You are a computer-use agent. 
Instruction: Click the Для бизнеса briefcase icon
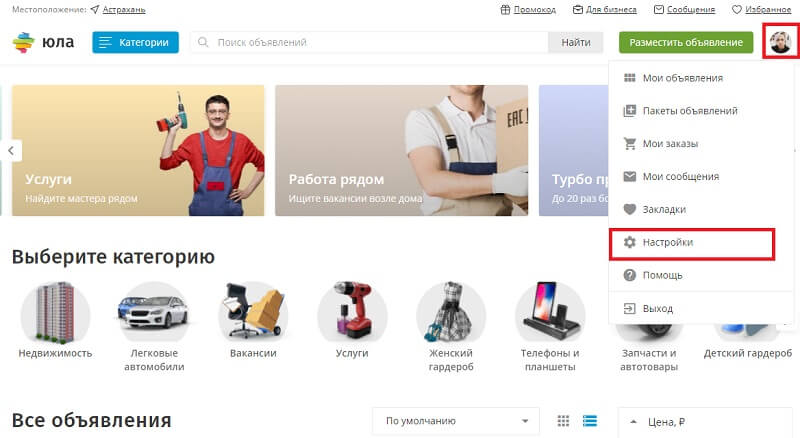pos(578,10)
